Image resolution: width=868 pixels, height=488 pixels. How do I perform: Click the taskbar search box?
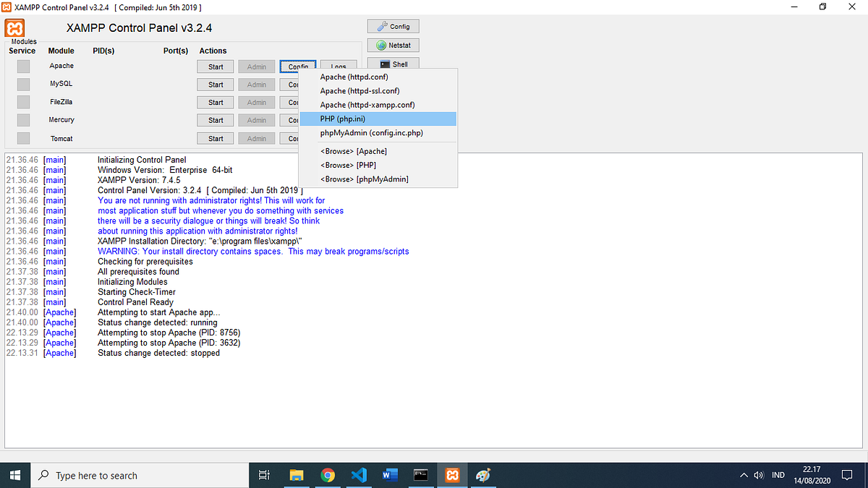(x=140, y=475)
